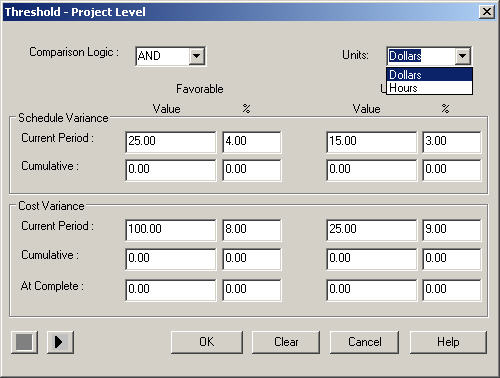Image resolution: width=500 pixels, height=378 pixels.
Task: Click the OK button
Action: coord(207,342)
